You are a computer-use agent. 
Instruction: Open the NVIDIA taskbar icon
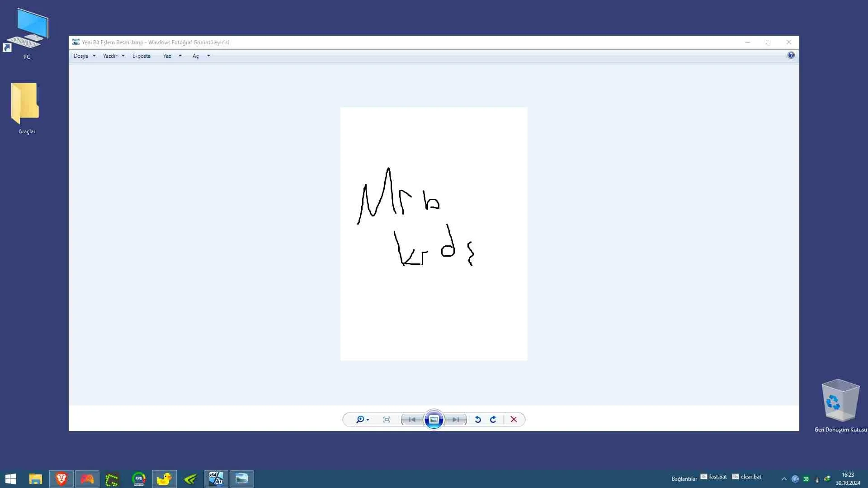click(190, 479)
